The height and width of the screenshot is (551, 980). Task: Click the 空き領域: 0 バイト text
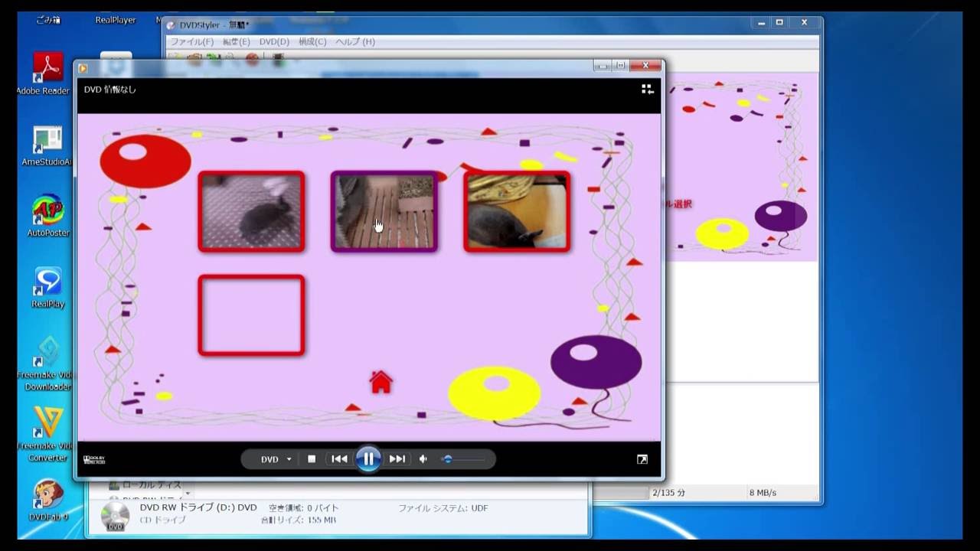303,508
